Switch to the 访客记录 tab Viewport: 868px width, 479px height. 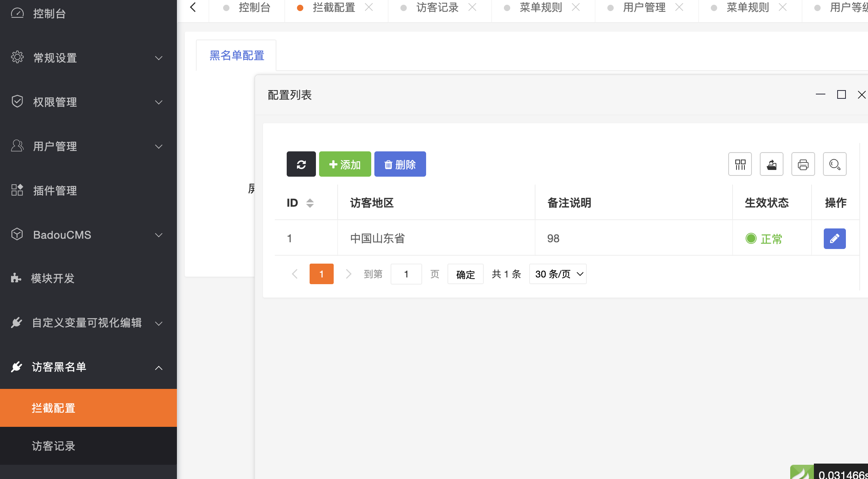(437, 8)
